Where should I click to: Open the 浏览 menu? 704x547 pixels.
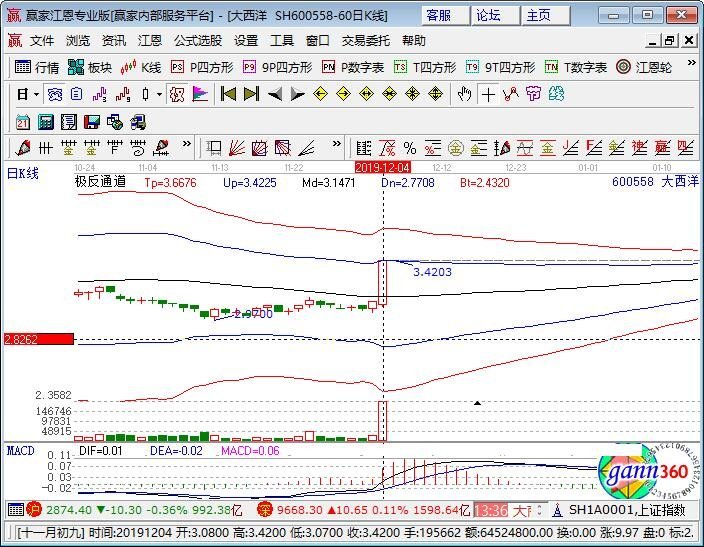tap(78, 40)
